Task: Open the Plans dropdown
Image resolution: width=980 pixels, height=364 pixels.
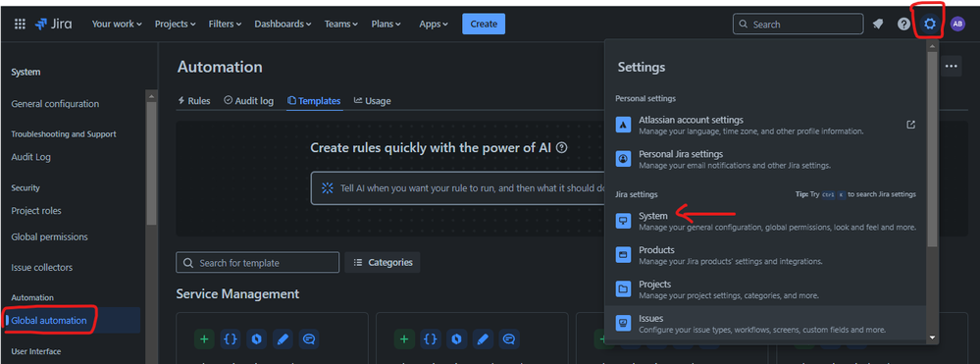Action: 386,24
